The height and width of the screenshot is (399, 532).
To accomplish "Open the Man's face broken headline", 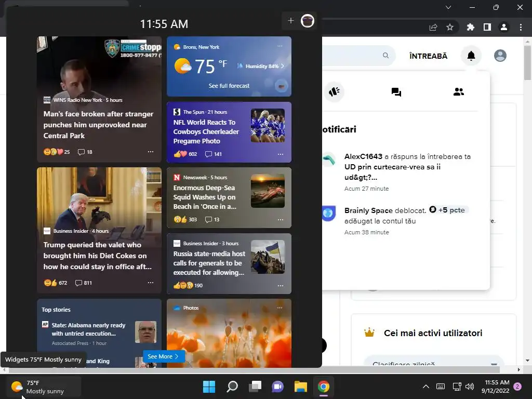I will 98,125.
